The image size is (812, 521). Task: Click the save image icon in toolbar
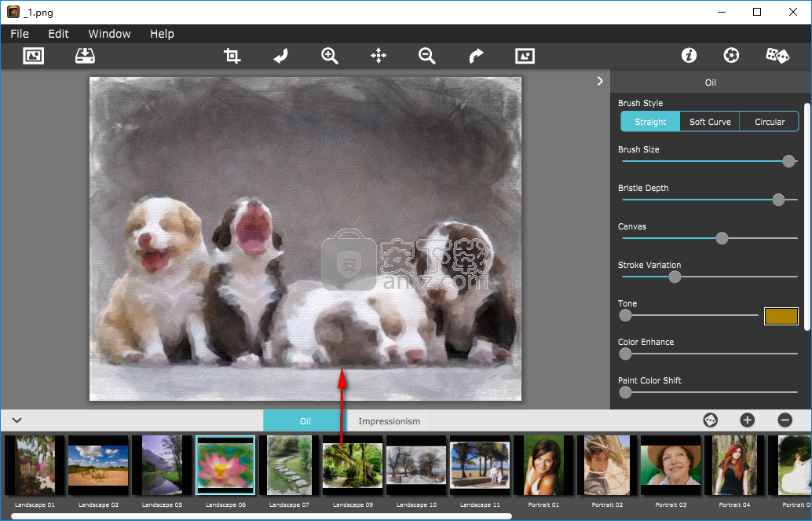(85, 56)
